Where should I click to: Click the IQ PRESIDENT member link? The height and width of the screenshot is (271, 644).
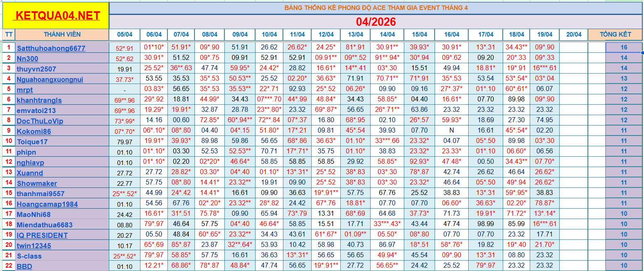pyautogui.click(x=42, y=235)
